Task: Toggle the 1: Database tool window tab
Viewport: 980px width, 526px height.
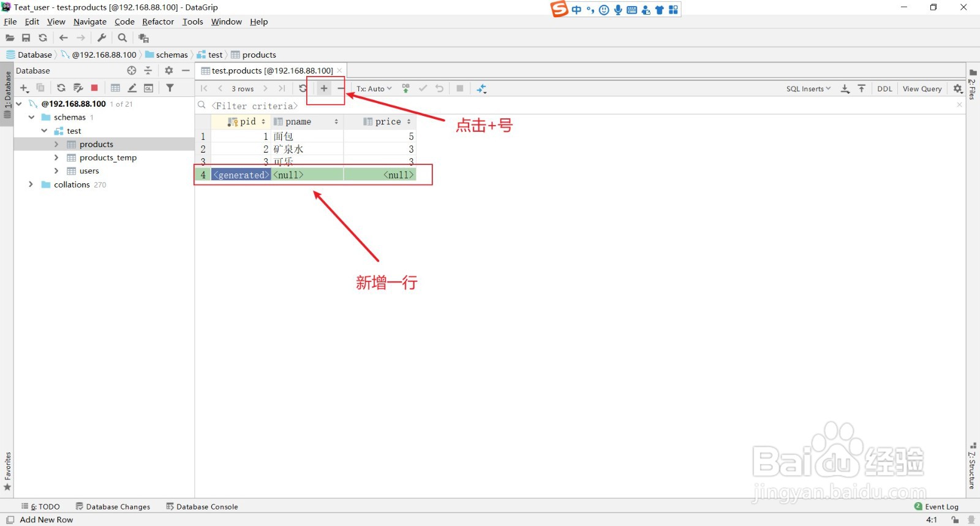Action: [7, 95]
